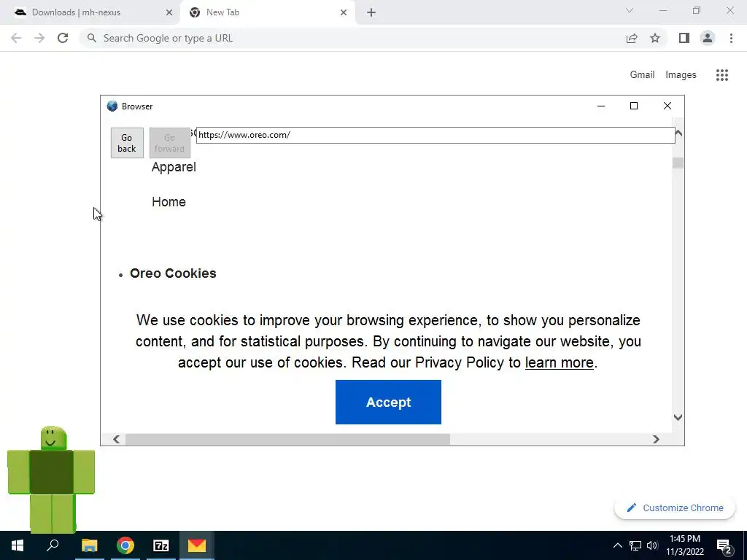Click vertical scrollbar down arrow in Browser
The image size is (747, 560).
pos(678,418)
